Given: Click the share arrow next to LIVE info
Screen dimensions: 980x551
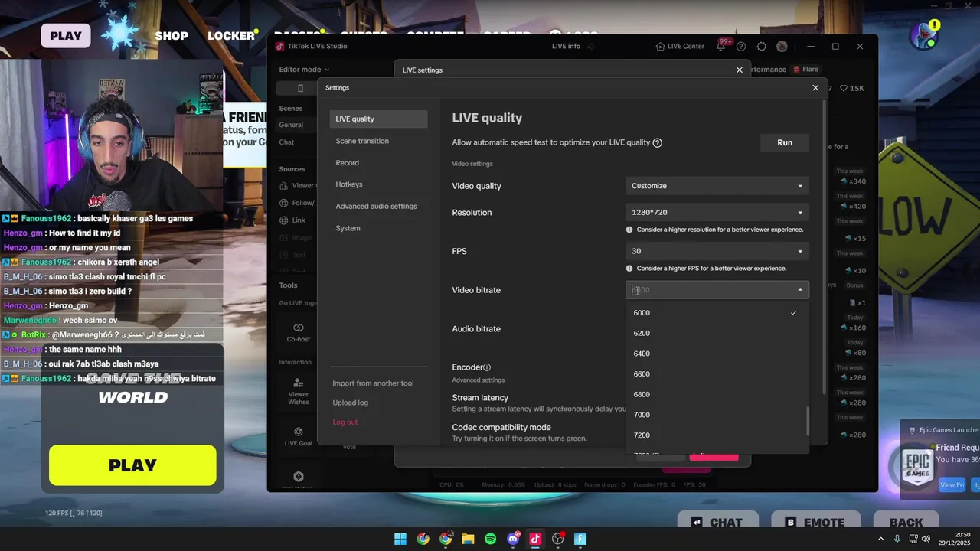Looking at the screenshot, I should [x=590, y=47].
